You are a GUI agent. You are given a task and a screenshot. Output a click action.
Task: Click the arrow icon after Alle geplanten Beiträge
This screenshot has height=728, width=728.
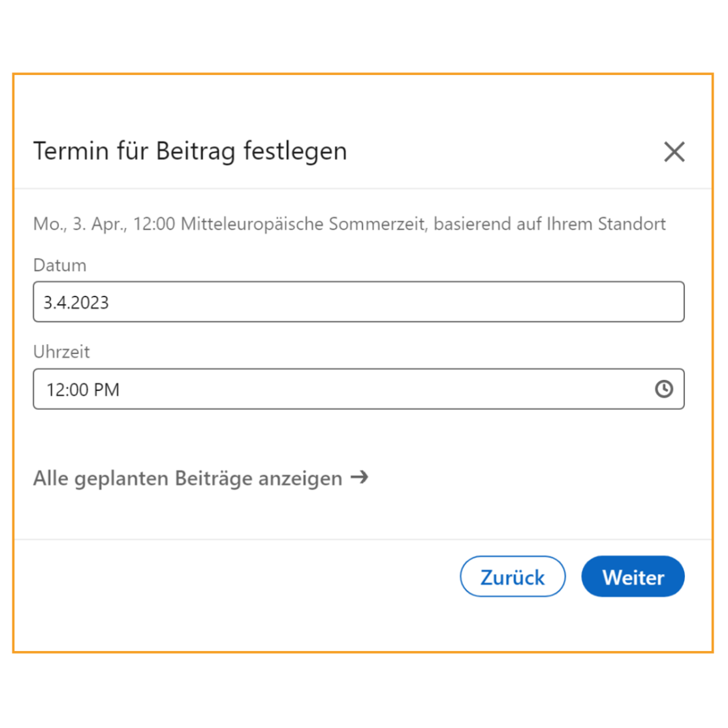(x=359, y=477)
